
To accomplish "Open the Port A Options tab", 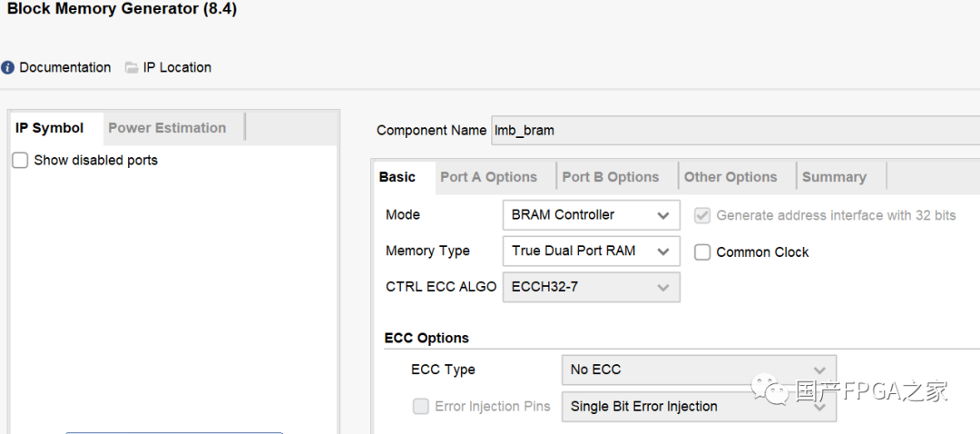I will [x=488, y=177].
